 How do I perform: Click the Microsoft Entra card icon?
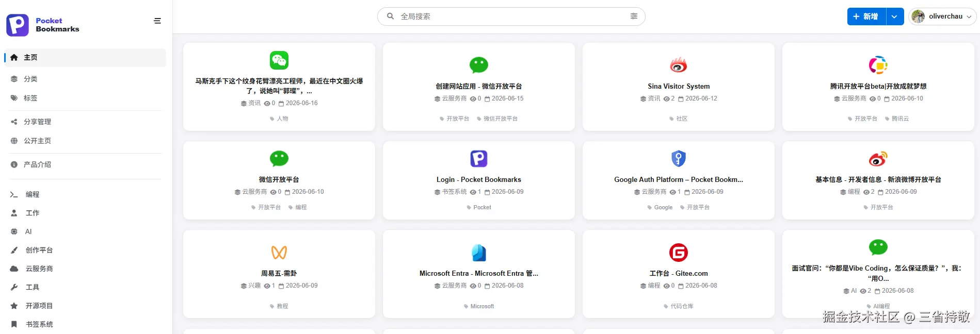click(x=479, y=253)
